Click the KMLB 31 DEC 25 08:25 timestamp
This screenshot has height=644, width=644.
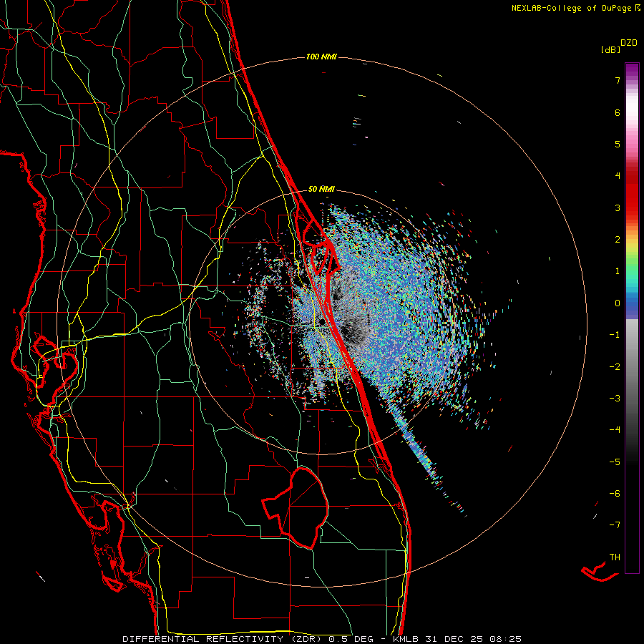coord(457,639)
